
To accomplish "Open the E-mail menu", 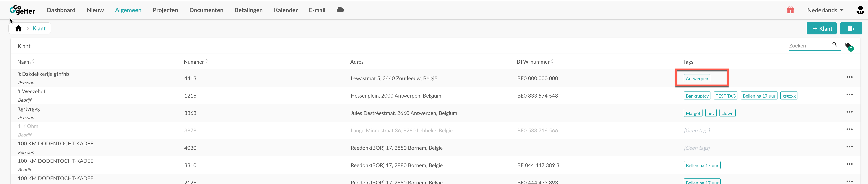I will pyautogui.click(x=317, y=10).
